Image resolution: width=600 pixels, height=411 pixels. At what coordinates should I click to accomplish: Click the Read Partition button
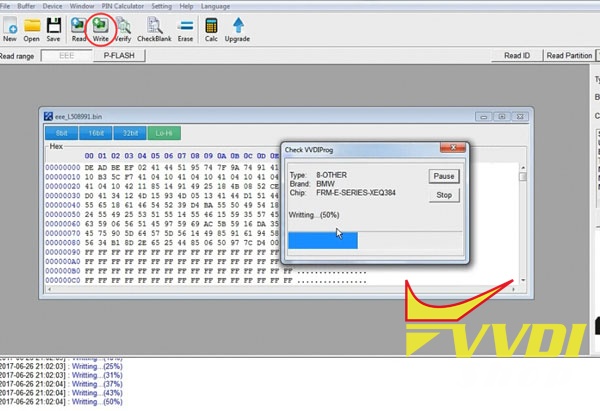569,55
